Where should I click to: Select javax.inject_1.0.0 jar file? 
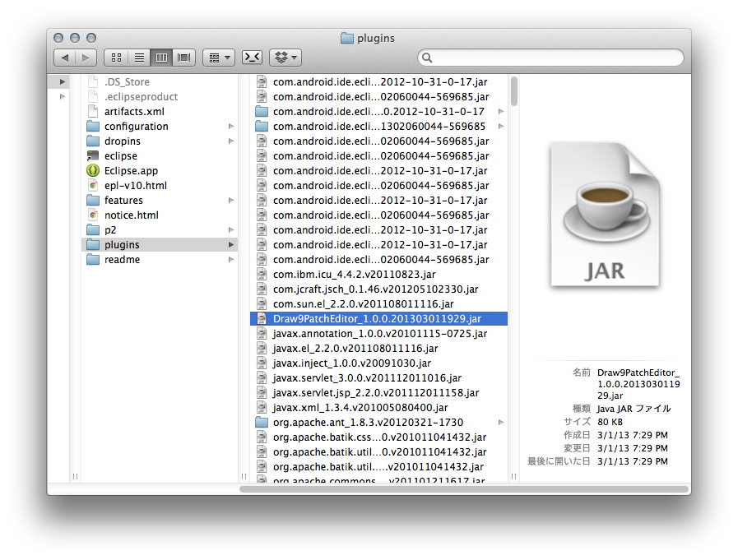tap(351, 363)
